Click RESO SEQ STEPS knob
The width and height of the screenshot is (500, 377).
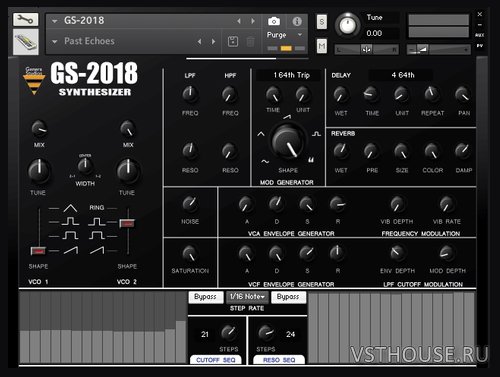pos(266,333)
